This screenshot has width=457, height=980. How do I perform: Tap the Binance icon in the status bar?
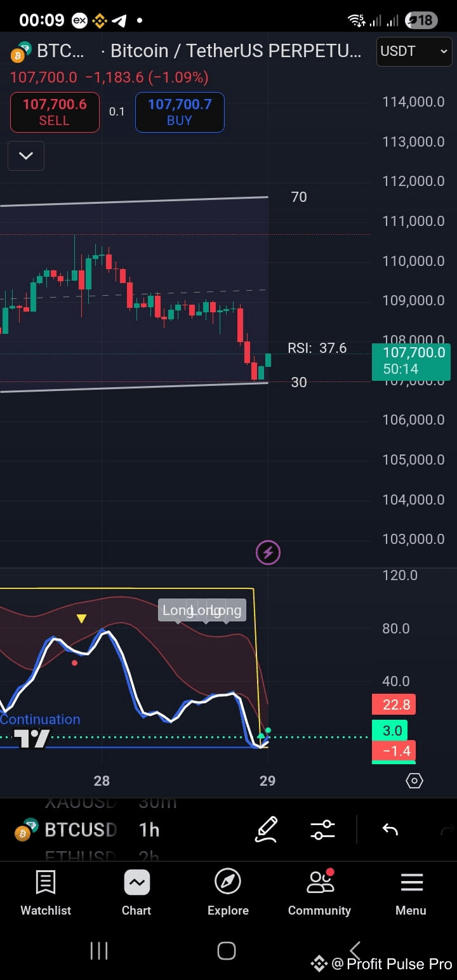(99, 20)
